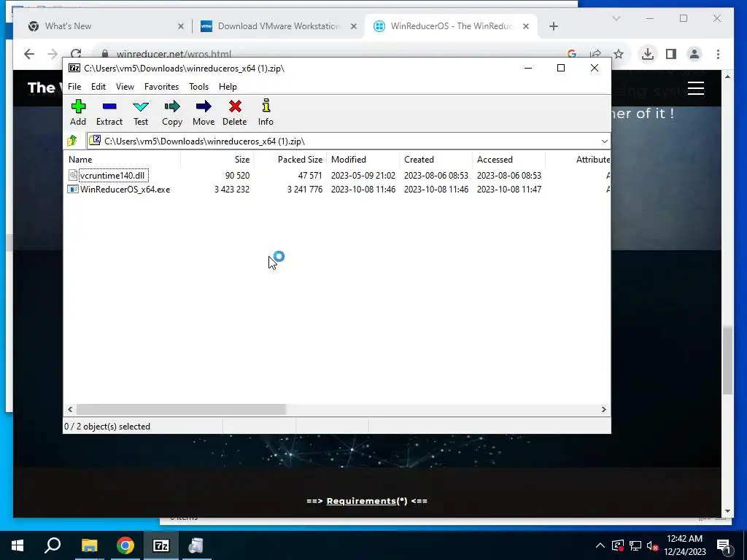Open the Help menu
747x560 pixels.
[x=228, y=87]
